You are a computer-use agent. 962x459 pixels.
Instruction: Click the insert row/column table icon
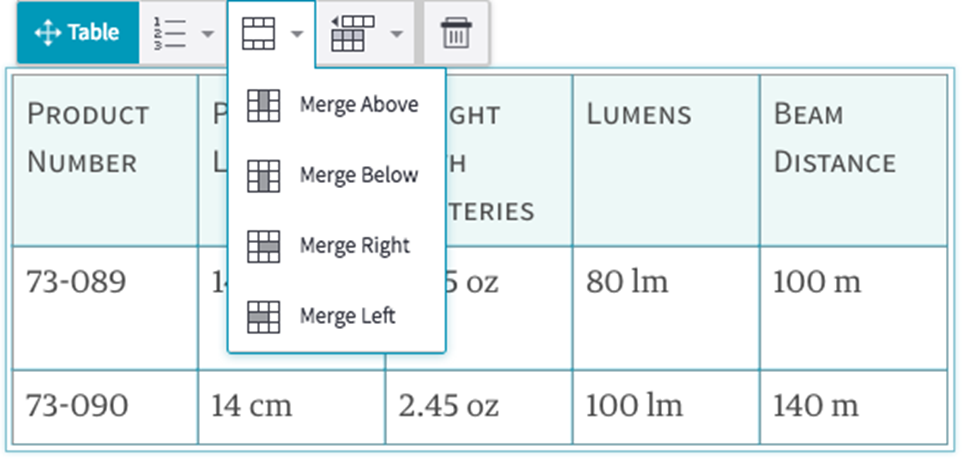coord(351,33)
